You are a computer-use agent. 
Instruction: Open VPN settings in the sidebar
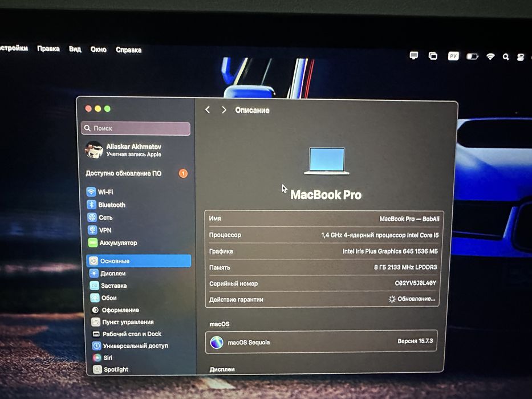(x=99, y=230)
